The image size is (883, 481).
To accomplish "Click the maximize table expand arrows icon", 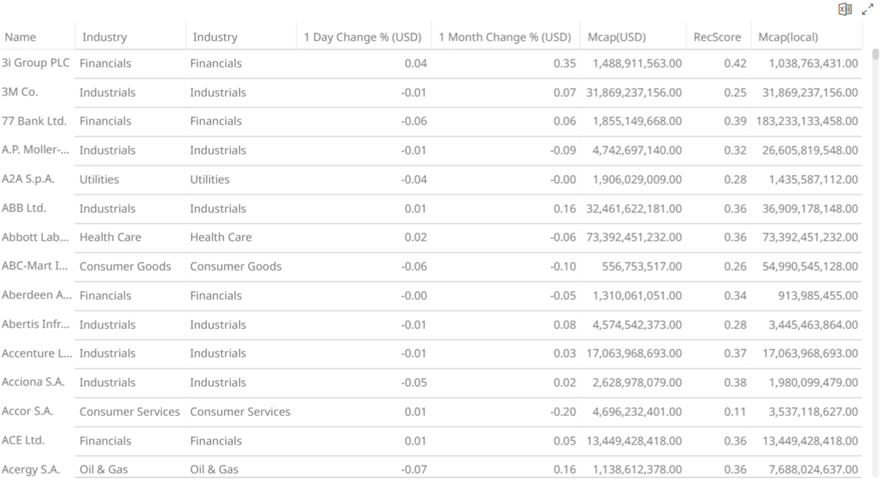I will click(x=867, y=9).
